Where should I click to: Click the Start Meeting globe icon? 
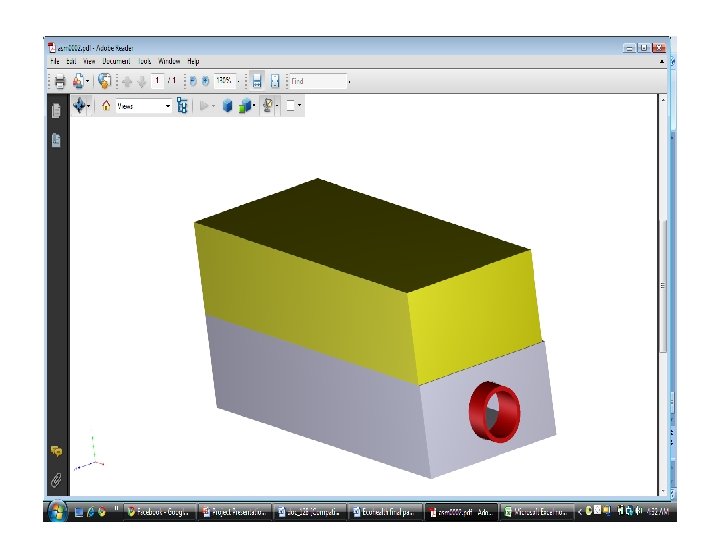[x=105, y=81]
